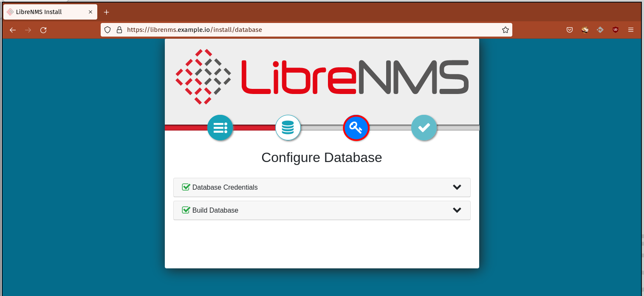644x296 pixels.
Task: Click the finish install checkmark step icon
Action: click(424, 128)
